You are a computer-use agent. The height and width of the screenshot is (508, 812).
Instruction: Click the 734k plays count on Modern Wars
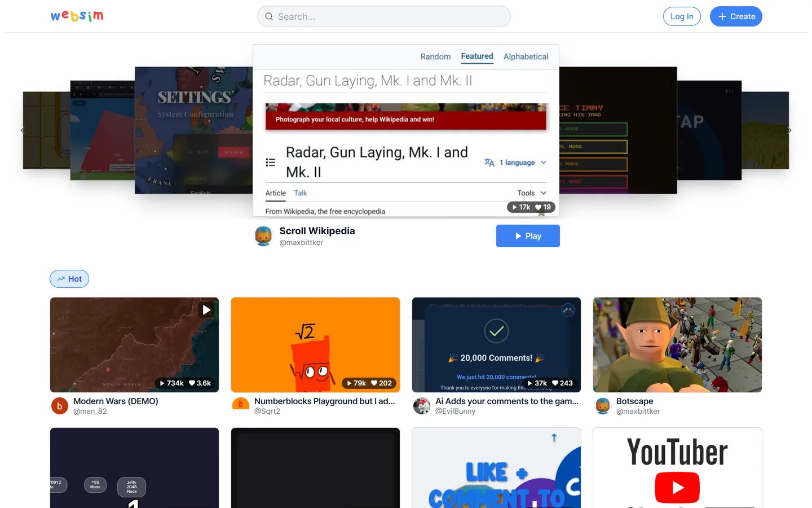[x=171, y=383]
